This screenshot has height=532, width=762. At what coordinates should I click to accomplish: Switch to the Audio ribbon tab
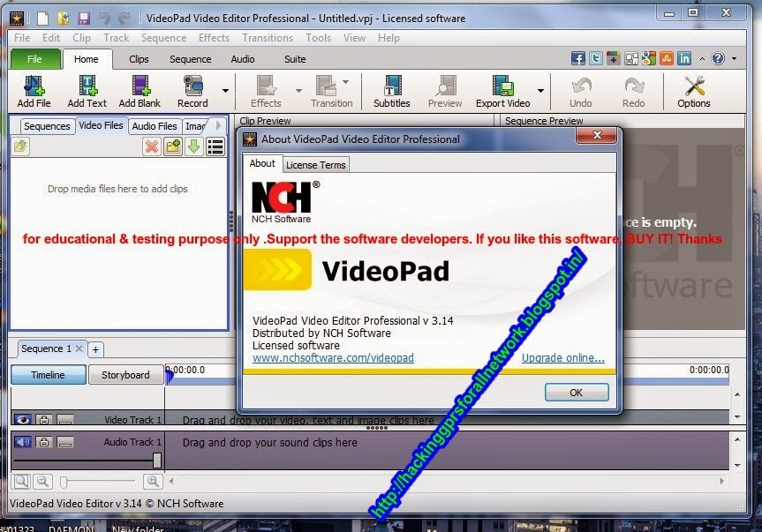243,59
